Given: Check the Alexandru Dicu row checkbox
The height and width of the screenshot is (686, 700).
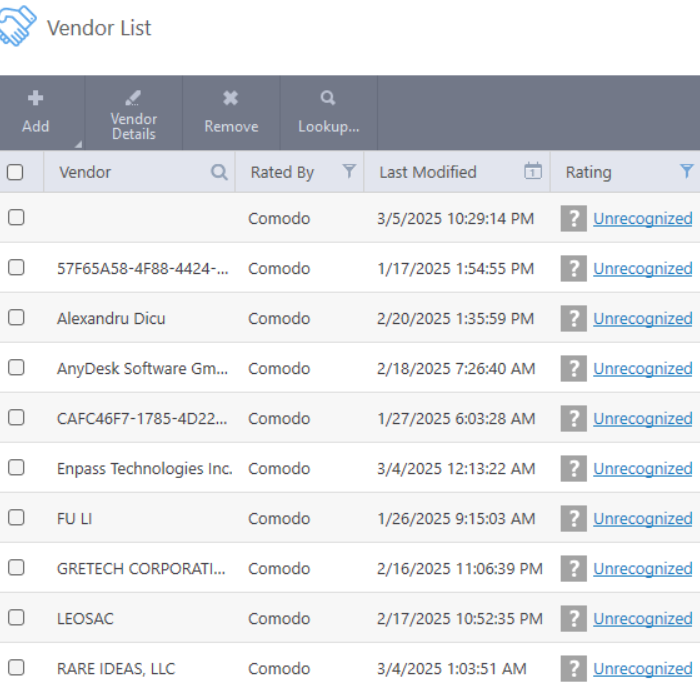Looking at the screenshot, I should tap(16, 318).
